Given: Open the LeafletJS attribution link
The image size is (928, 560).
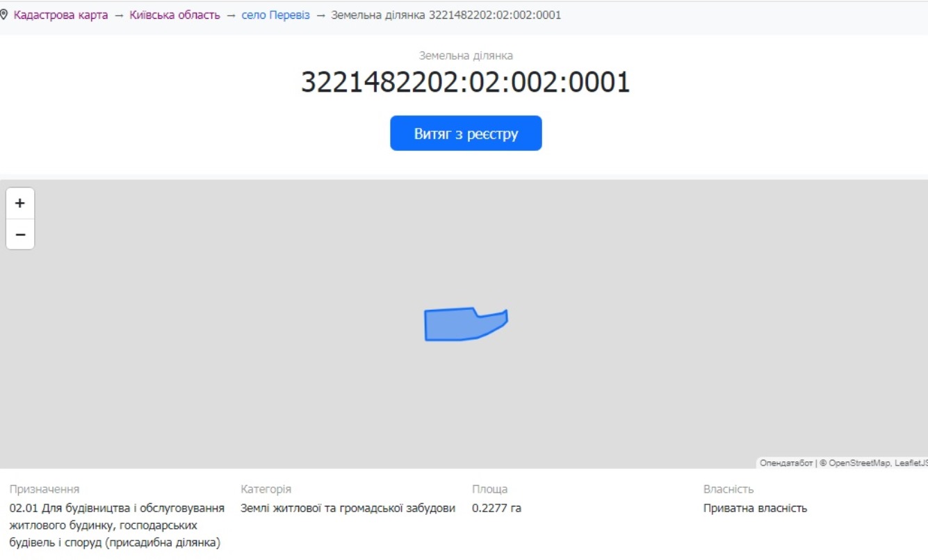Looking at the screenshot, I should click(911, 463).
